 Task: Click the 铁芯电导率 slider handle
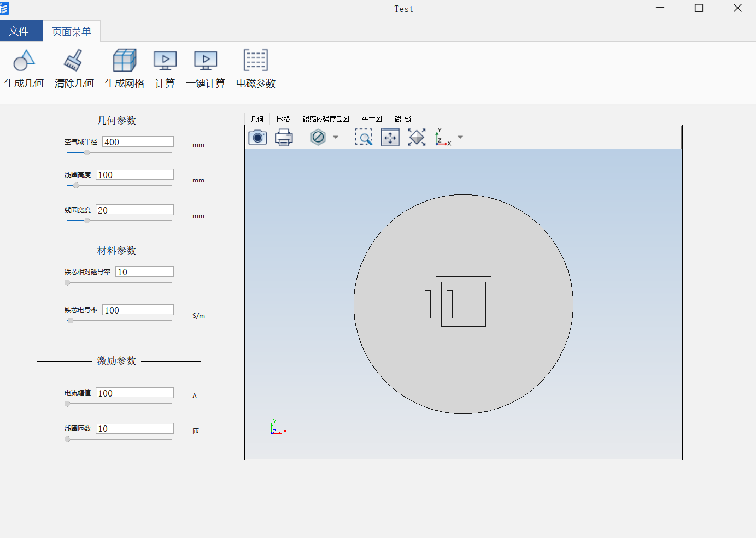pos(70,321)
